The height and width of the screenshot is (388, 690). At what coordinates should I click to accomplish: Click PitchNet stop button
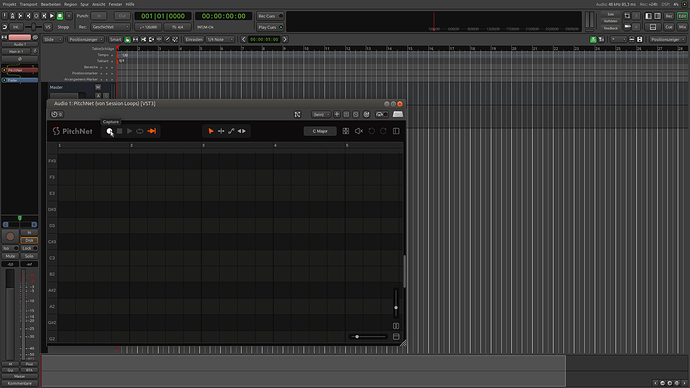tap(119, 131)
